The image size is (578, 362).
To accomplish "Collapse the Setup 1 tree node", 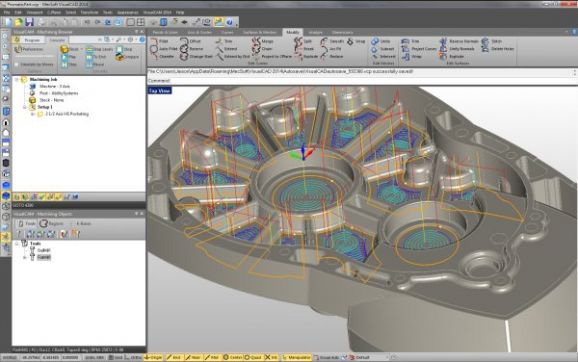I will [25, 107].
